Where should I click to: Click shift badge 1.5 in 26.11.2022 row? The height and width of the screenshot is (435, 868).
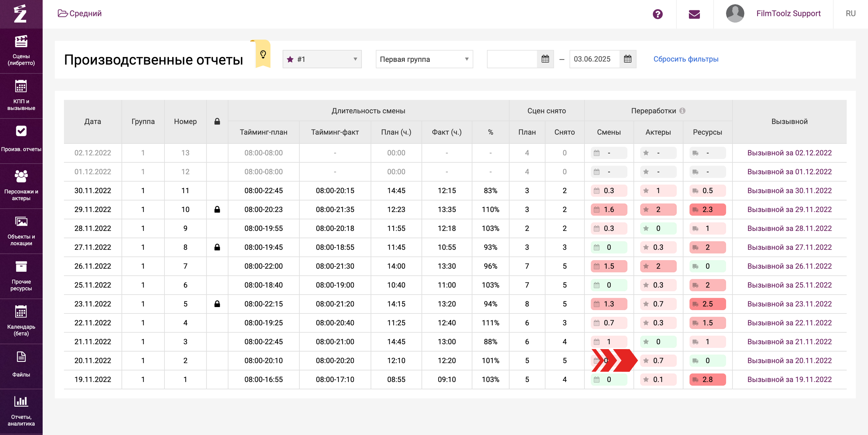pyautogui.click(x=609, y=266)
